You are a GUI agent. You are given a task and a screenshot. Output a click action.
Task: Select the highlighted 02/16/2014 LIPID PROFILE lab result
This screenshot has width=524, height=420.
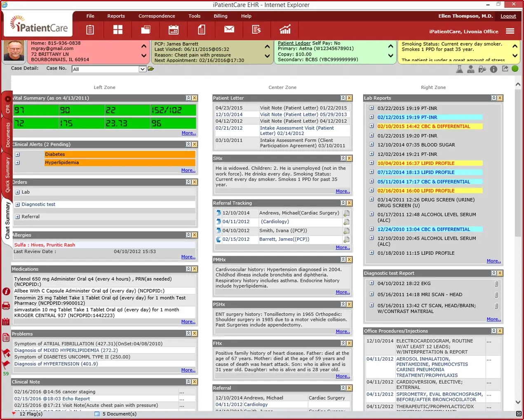point(430,190)
